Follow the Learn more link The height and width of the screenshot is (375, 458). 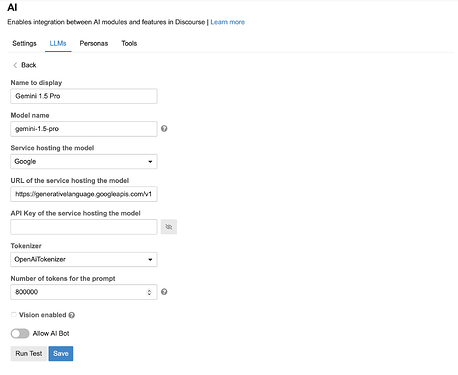[x=228, y=22]
